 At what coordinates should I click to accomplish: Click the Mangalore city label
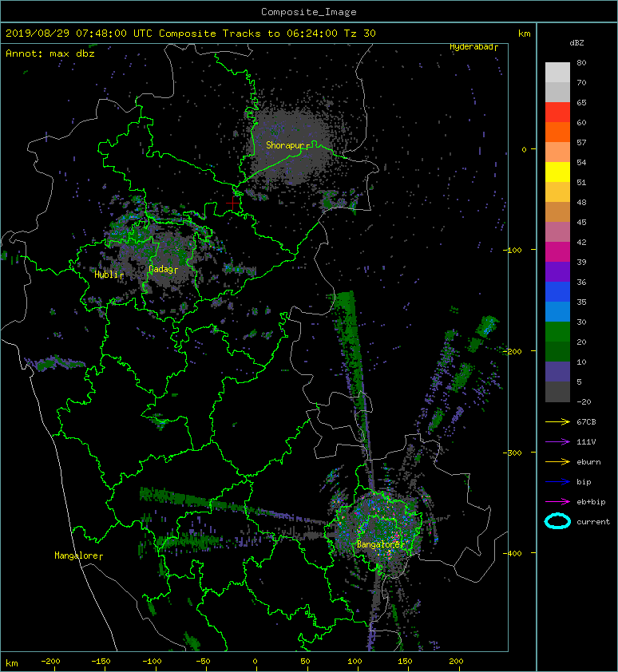coord(78,555)
